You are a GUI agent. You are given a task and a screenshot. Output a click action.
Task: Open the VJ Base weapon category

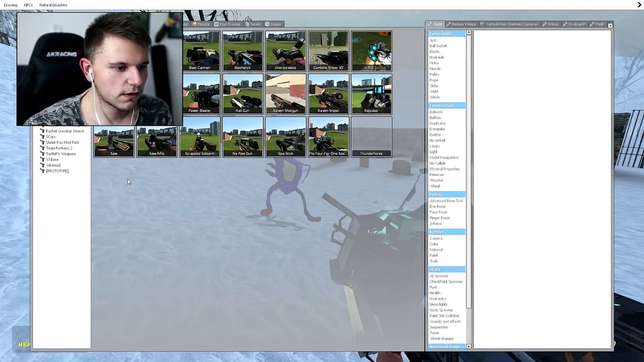49,159
